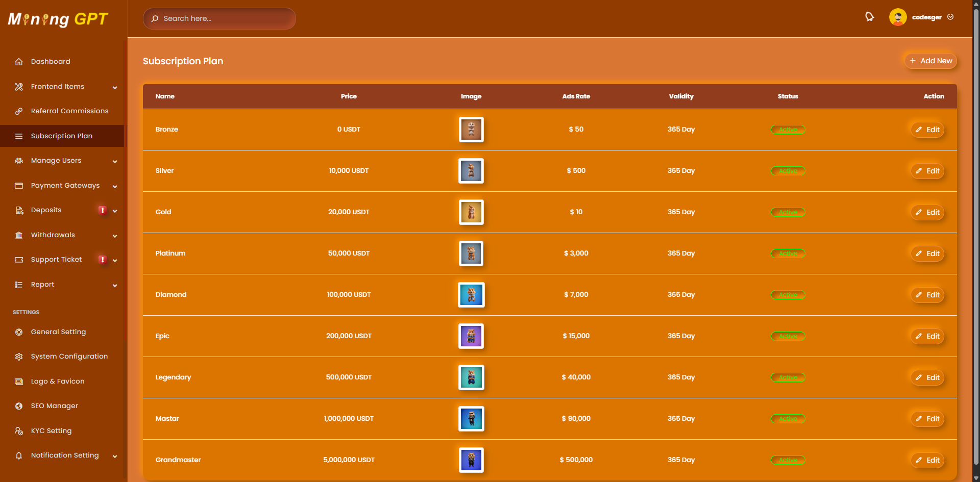This screenshot has height=482, width=980.
Task: Click the Dashboard home icon
Action: click(19, 62)
